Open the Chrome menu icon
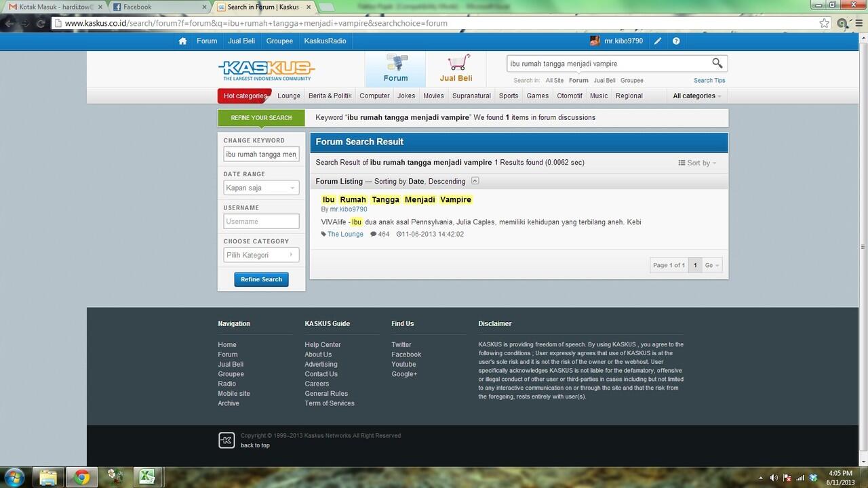868x488 pixels. [860, 23]
